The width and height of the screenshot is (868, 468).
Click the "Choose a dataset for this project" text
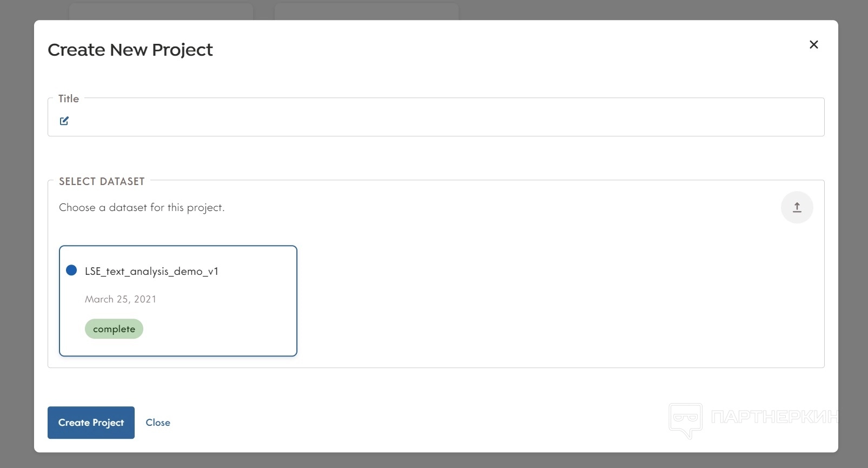point(142,208)
